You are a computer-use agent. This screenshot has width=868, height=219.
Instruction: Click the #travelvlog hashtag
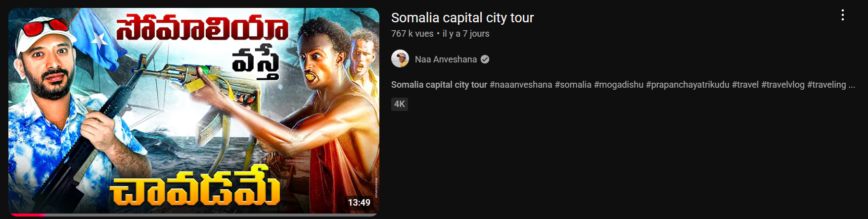pos(783,85)
